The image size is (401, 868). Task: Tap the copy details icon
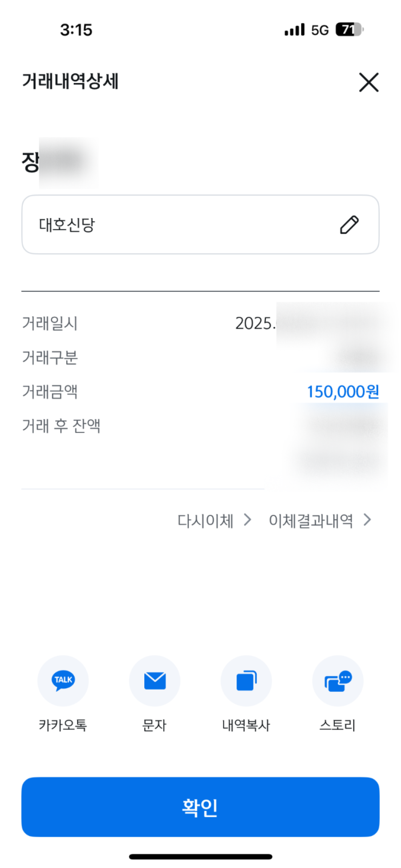246,680
